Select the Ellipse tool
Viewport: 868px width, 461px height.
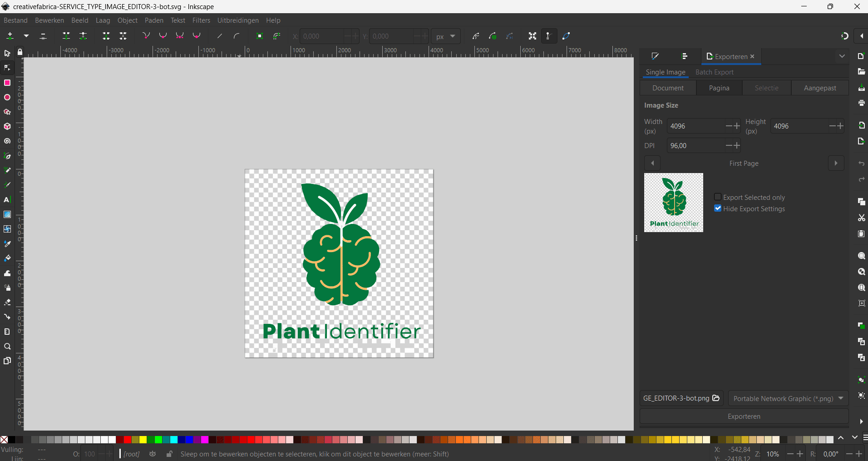point(7,97)
